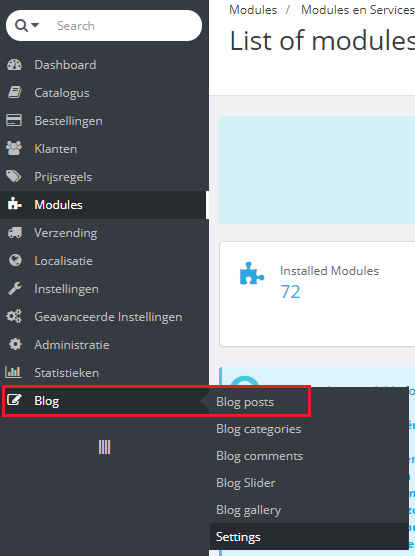Click the Verzending truck icon
This screenshot has height=556, width=415.
tap(15, 233)
